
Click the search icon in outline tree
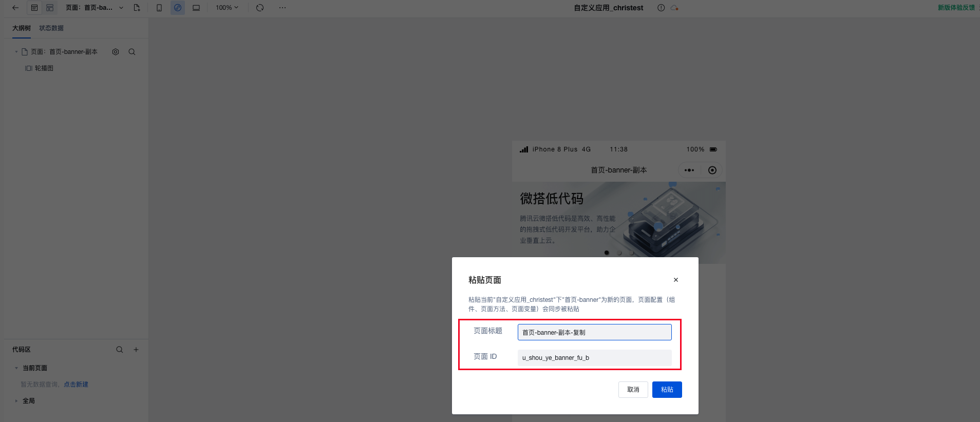(x=132, y=52)
